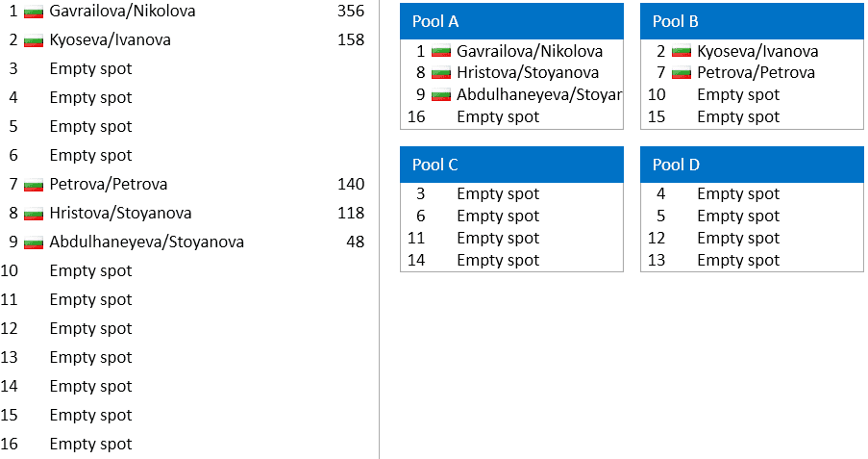Select Empty spot 11 in Pool C
This screenshot has width=868, height=459.
coord(498,238)
